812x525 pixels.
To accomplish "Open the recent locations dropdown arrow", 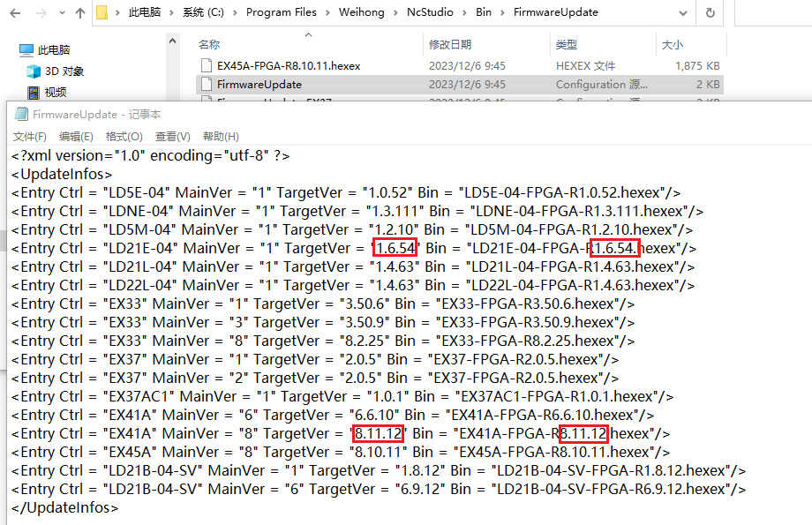I will point(62,13).
